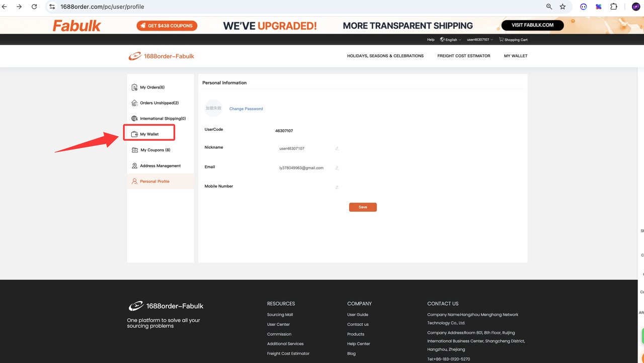Click the edit pencil next to Email
The width and height of the screenshot is (644, 363).
pos(337,168)
